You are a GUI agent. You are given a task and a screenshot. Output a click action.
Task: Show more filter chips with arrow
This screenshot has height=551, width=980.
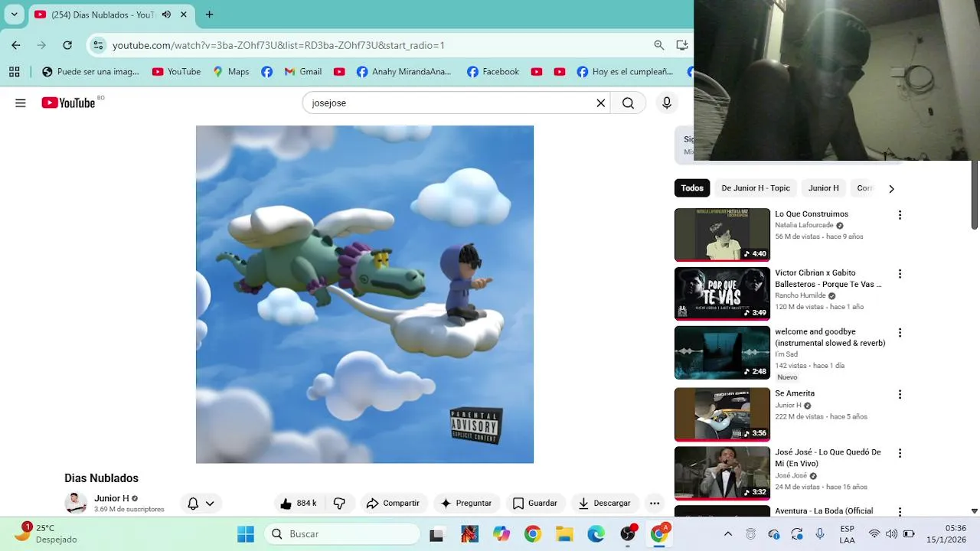coord(891,188)
